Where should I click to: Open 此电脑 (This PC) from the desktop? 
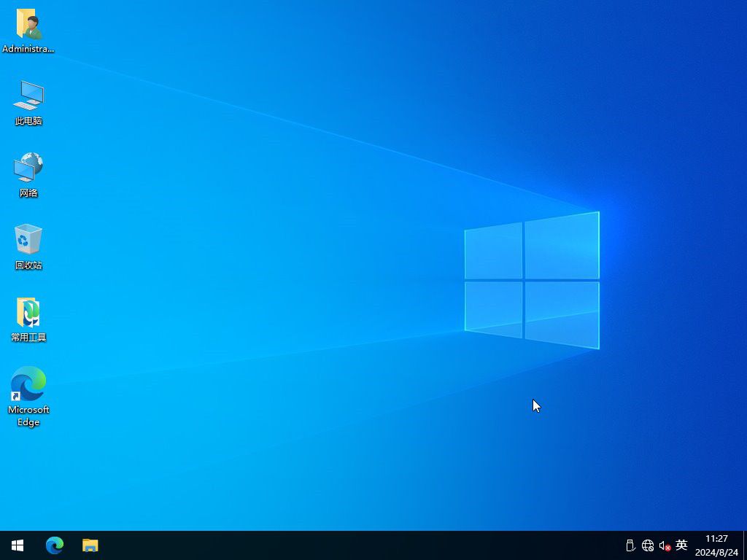[x=28, y=102]
